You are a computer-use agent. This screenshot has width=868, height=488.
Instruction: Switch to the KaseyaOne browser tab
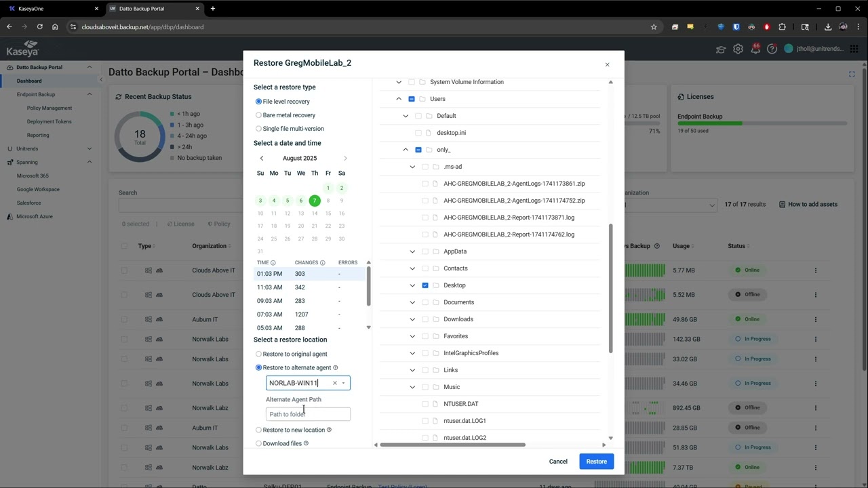coord(53,9)
